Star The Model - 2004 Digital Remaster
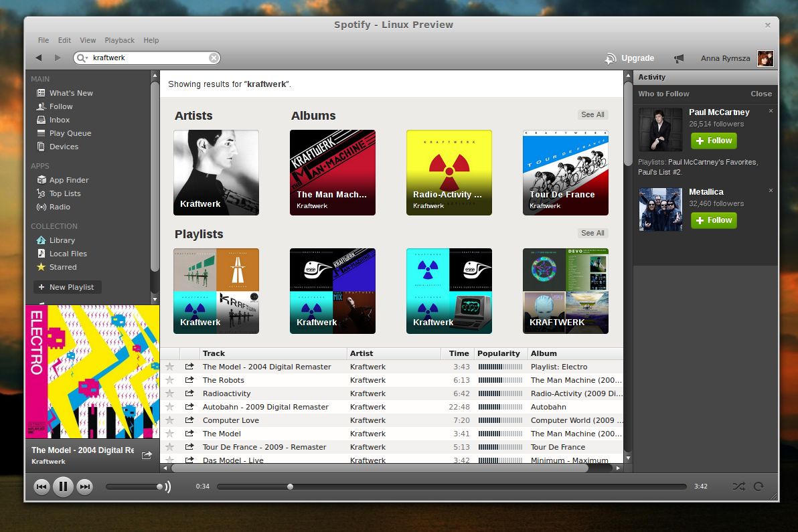The image size is (798, 532). point(170,367)
